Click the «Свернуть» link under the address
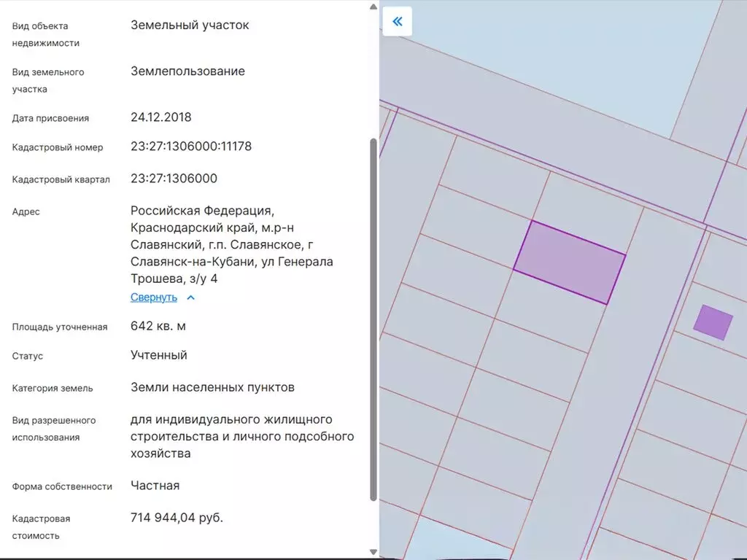747x560 pixels. 153,297
